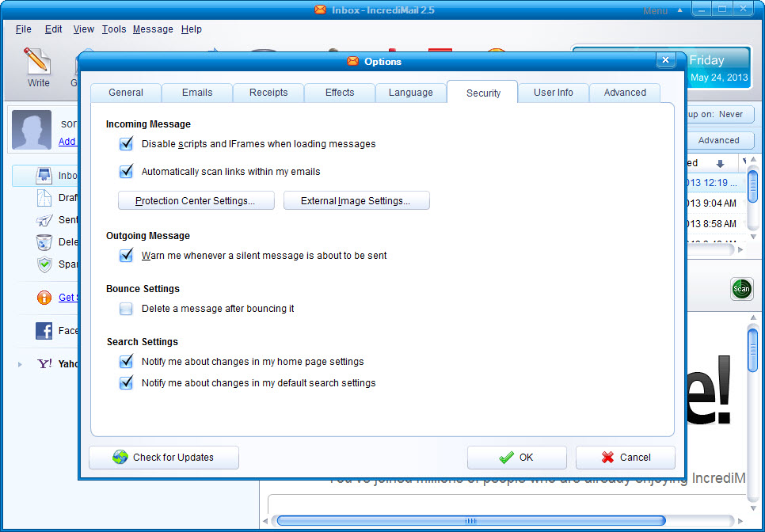Click the sort arrow in message list header
The width and height of the screenshot is (765, 532).
pos(720,163)
